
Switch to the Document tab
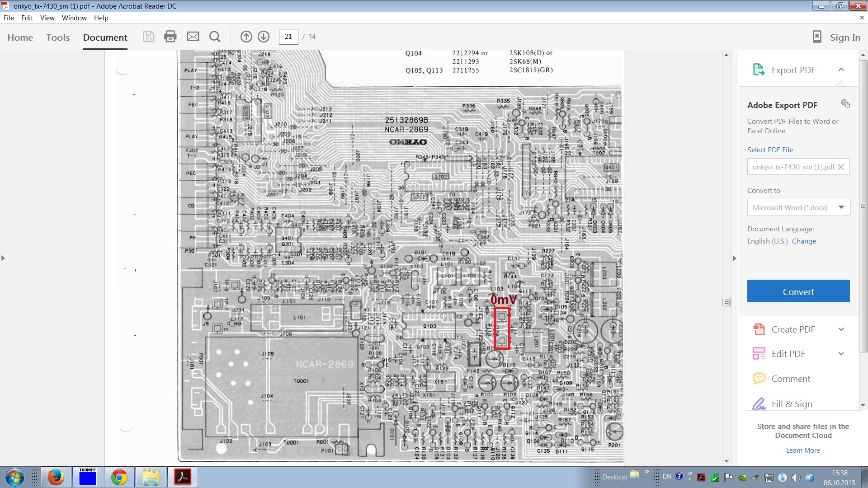point(105,38)
